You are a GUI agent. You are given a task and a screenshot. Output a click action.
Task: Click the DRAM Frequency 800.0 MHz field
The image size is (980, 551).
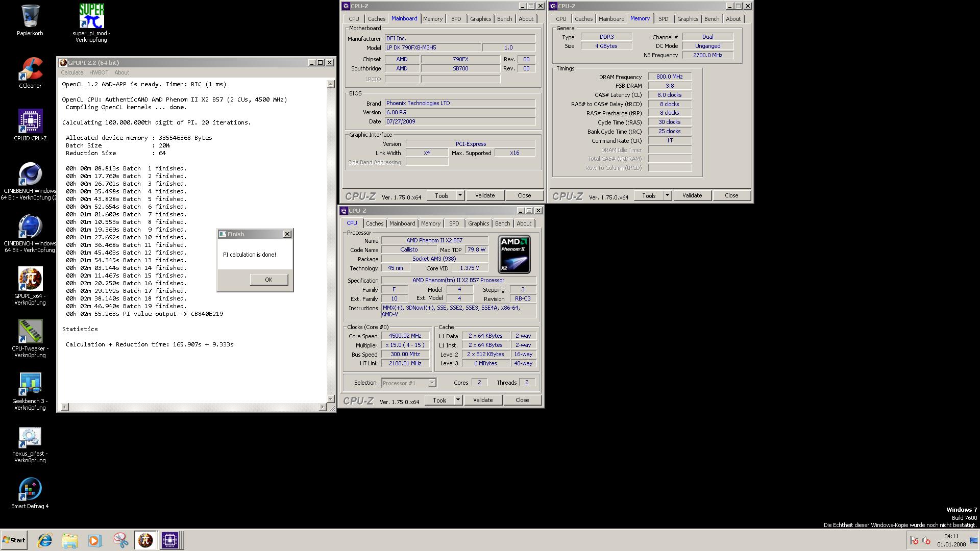pos(670,77)
